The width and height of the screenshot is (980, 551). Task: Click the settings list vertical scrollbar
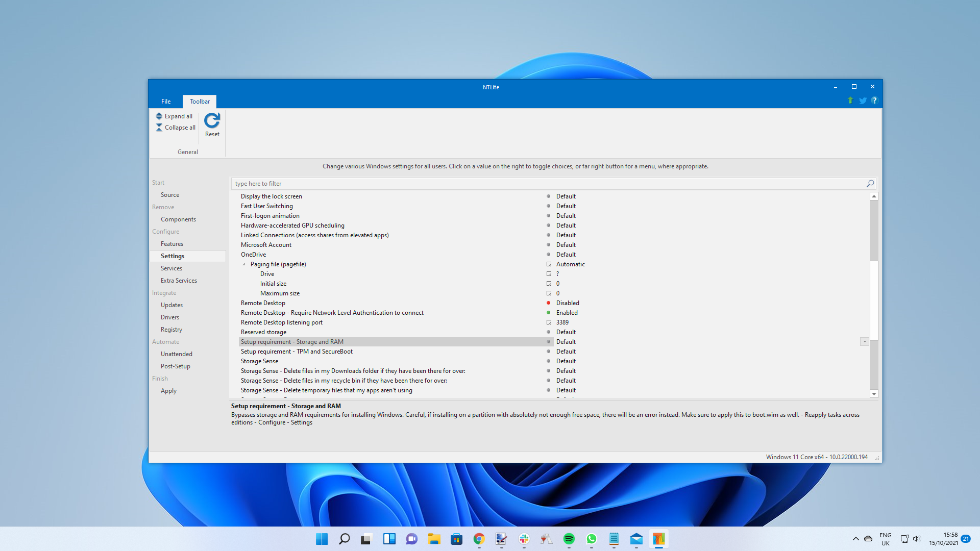point(874,301)
